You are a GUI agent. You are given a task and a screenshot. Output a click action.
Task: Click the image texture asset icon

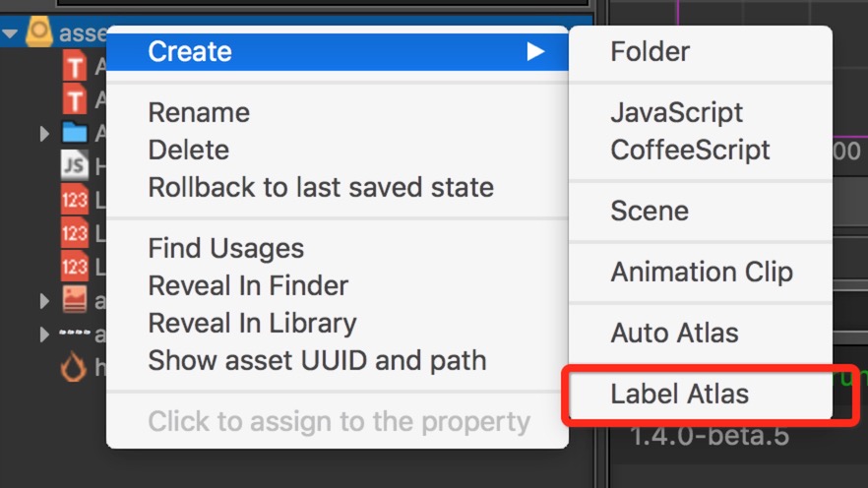74,299
